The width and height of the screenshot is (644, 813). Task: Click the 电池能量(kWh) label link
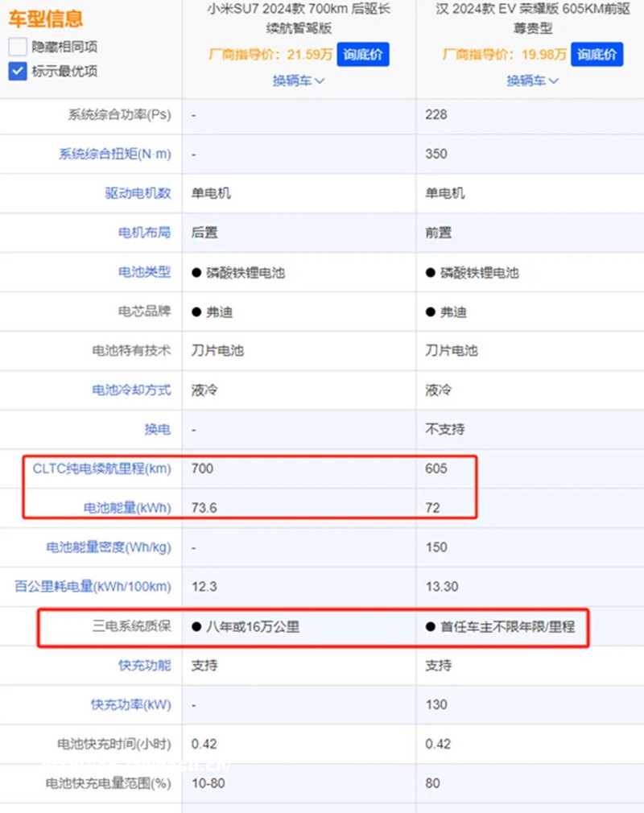click(127, 508)
